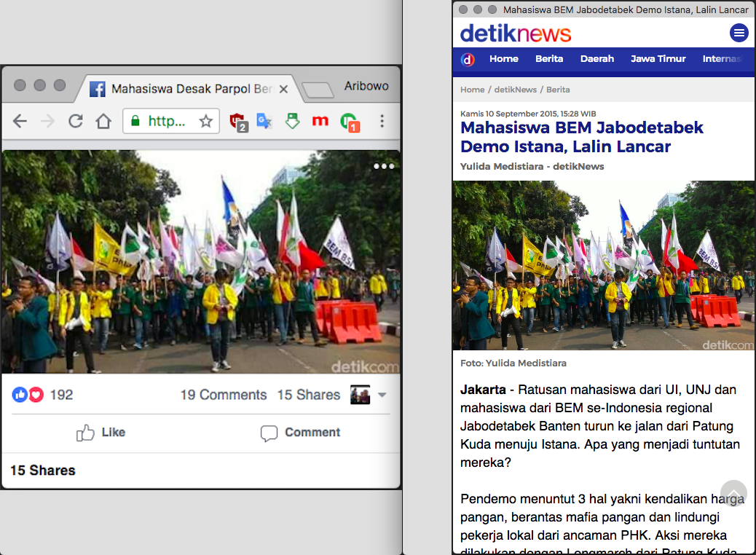Click scroll-to-top circular arrow button
Screen dimensions: 756x555
pyautogui.click(x=733, y=493)
